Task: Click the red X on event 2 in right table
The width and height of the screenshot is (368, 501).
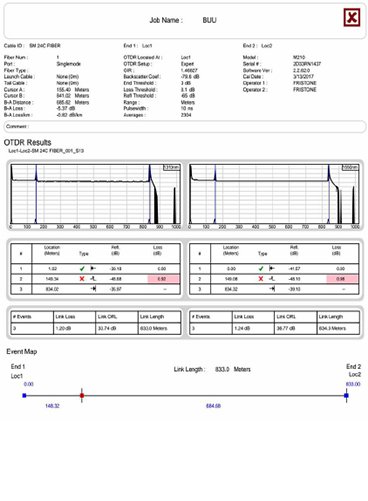Action: point(261,279)
